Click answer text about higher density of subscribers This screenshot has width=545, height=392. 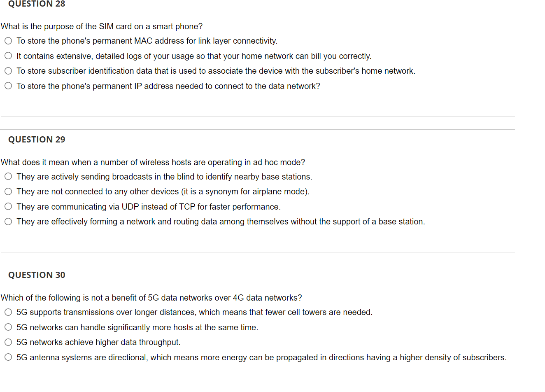click(x=261, y=357)
